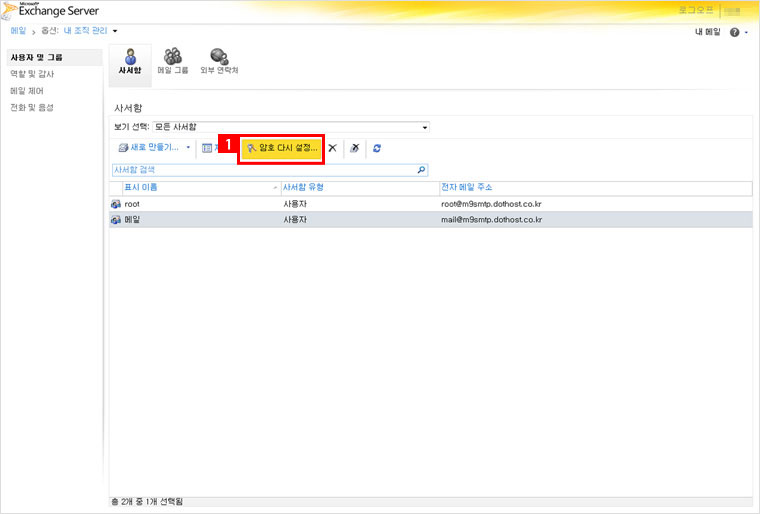The height and width of the screenshot is (514, 760).
Task: Switch to the 메일 그룹 icon tab
Action: tap(172, 62)
